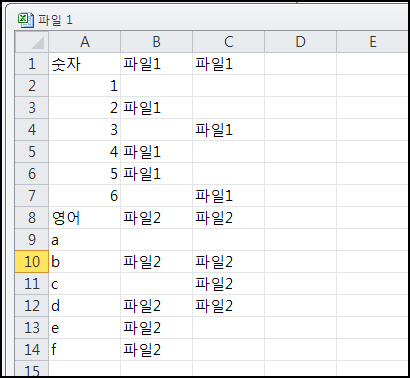Image resolution: width=410 pixels, height=378 pixels.
Task: Select row 9 header
Action: (32, 240)
